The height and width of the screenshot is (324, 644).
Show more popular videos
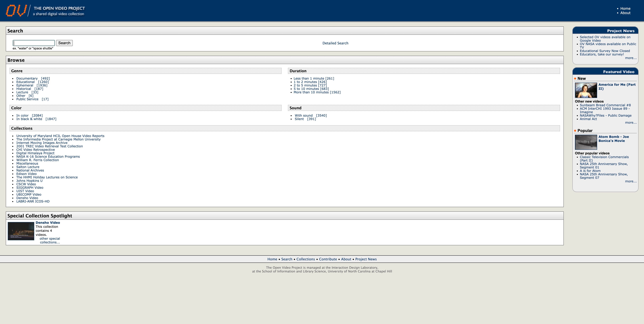pos(630,182)
